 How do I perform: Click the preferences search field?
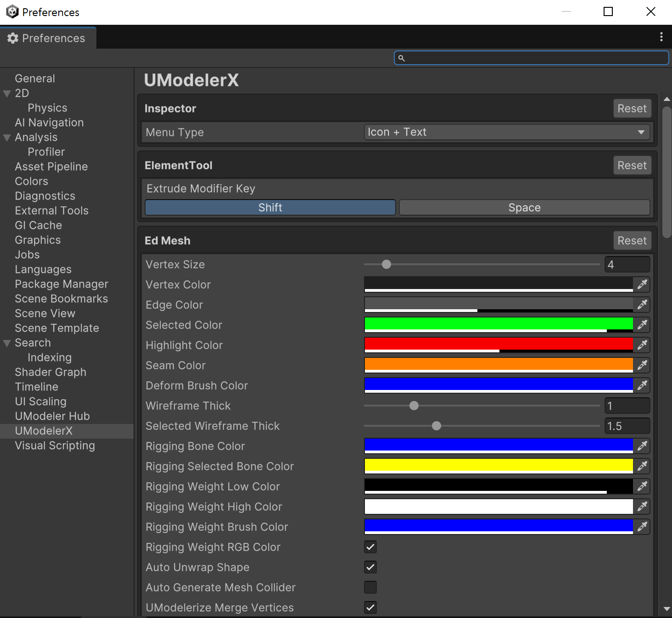pos(531,58)
